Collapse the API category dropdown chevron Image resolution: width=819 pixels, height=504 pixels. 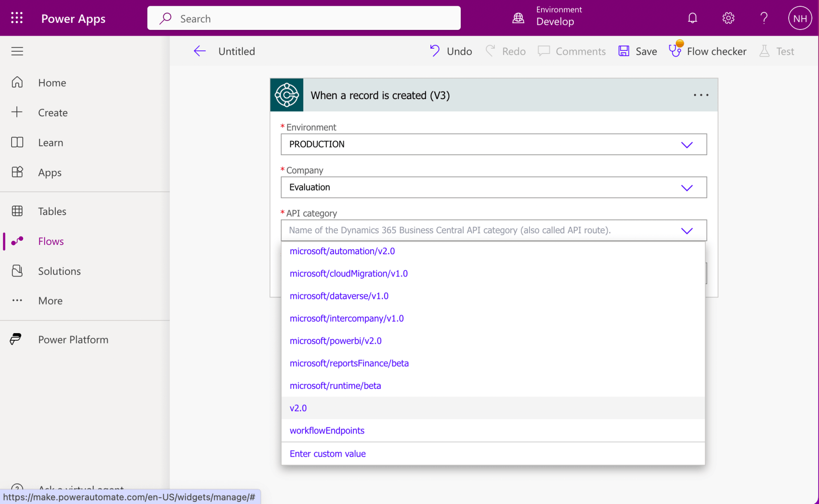pyautogui.click(x=687, y=231)
